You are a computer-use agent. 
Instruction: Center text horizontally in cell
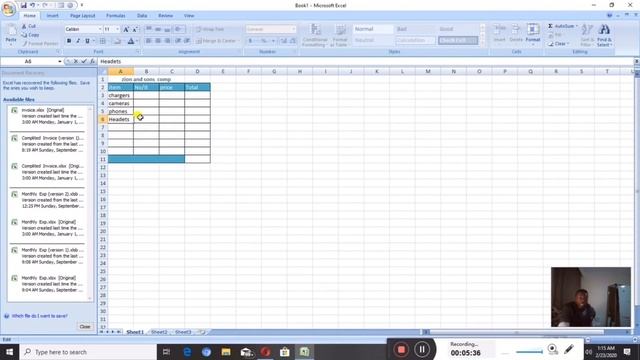point(158,41)
